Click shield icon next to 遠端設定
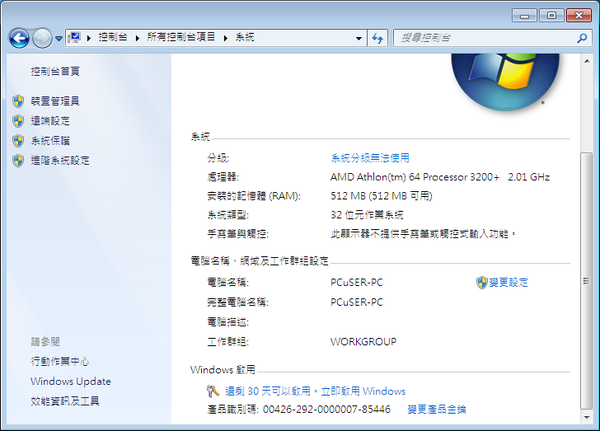 point(18,121)
